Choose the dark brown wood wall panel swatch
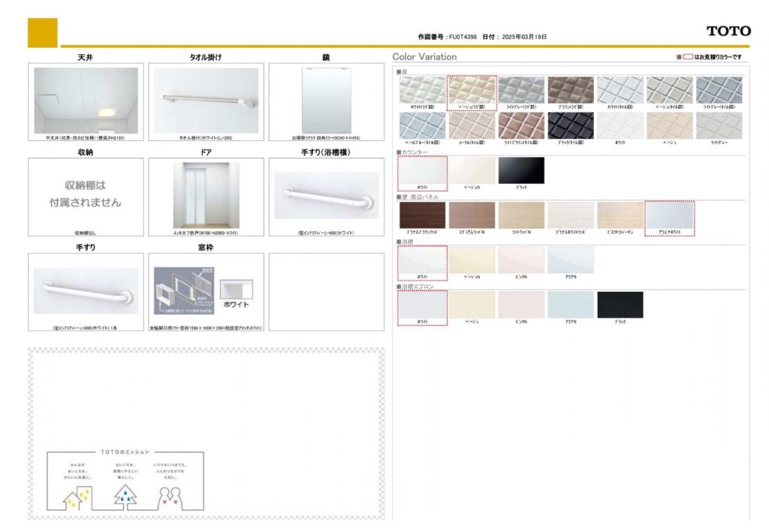This screenshot has height=532, width=769. coord(422,215)
